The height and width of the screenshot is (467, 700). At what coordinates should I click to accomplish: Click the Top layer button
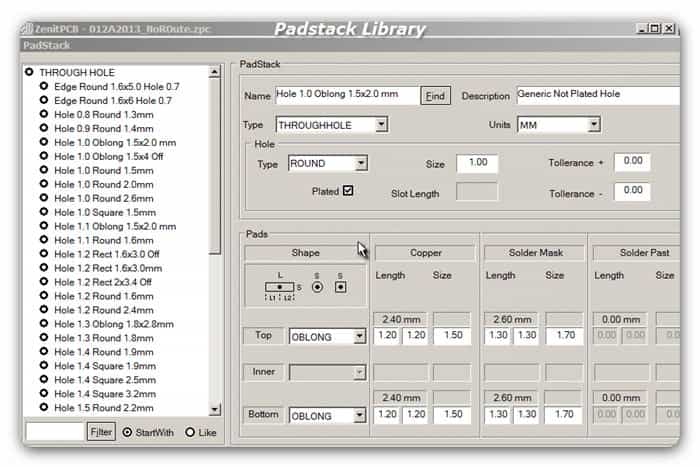(x=263, y=335)
